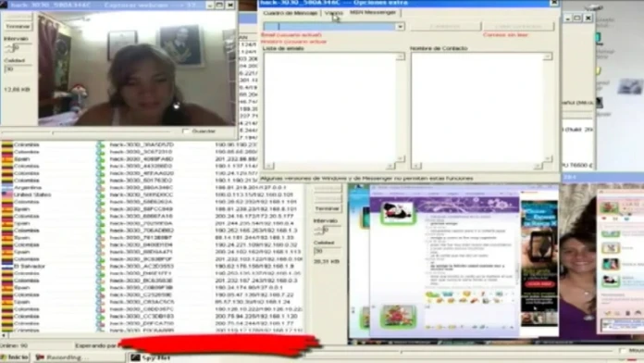The width and height of the screenshot is (644, 363).
Task: Click the United States flag icon in list
Action: click(6, 194)
